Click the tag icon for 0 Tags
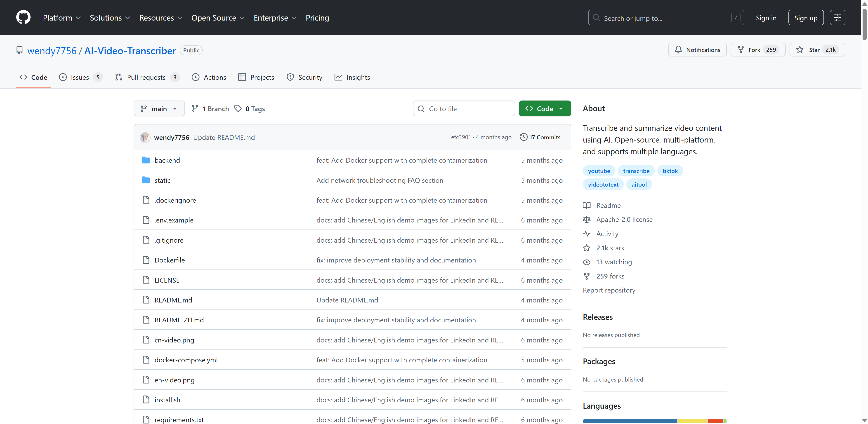The height and width of the screenshot is (424, 868). (238, 108)
